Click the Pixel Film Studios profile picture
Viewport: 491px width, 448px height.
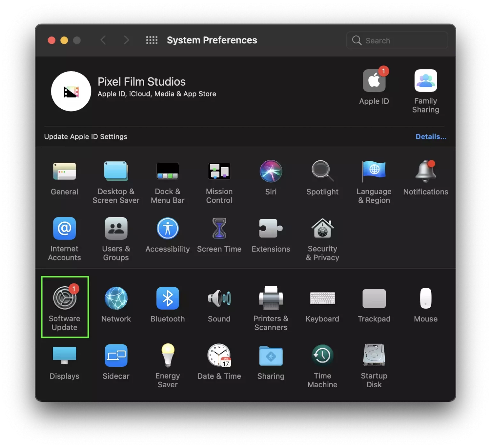[x=71, y=91]
